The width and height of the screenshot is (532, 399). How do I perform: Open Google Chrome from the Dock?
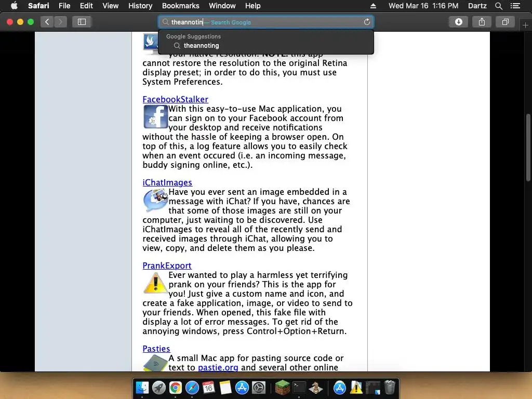point(176,388)
